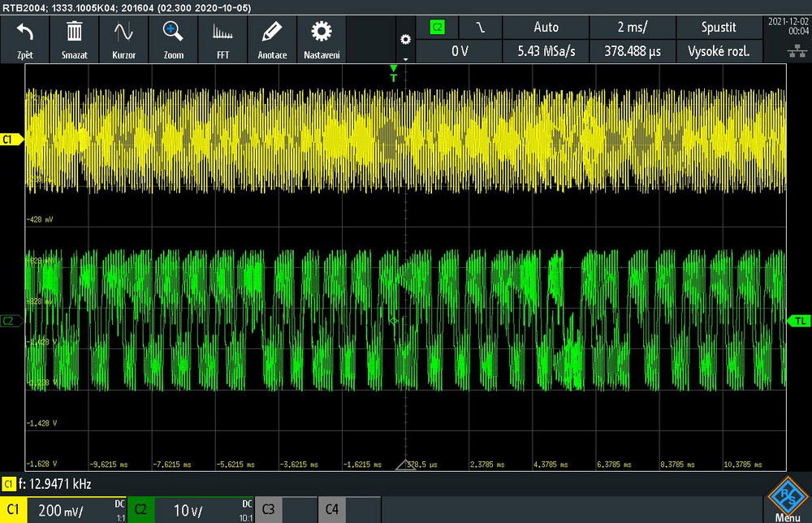Image resolution: width=812 pixels, height=523 pixels.
Task: Select the green C2 channel marker
Action: click(x=11, y=321)
